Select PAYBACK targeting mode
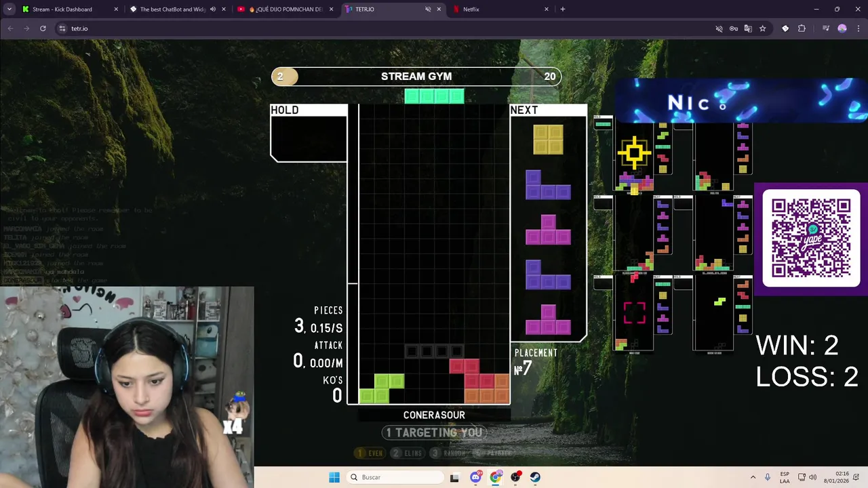This screenshot has height=488, width=868. pos(494,453)
